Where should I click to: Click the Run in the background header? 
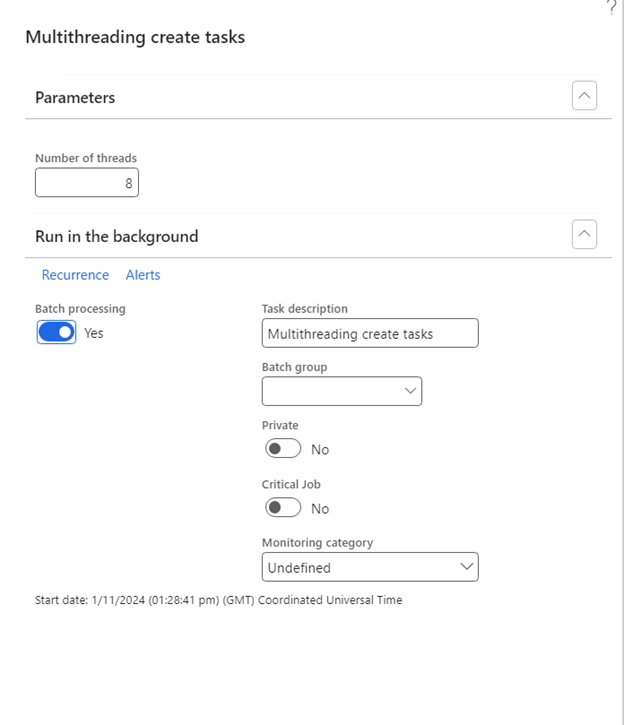(116, 237)
